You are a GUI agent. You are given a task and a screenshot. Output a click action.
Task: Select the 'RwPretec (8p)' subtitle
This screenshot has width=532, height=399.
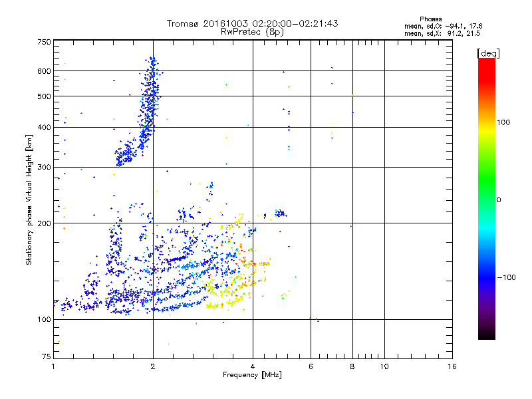tap(252, 32)
